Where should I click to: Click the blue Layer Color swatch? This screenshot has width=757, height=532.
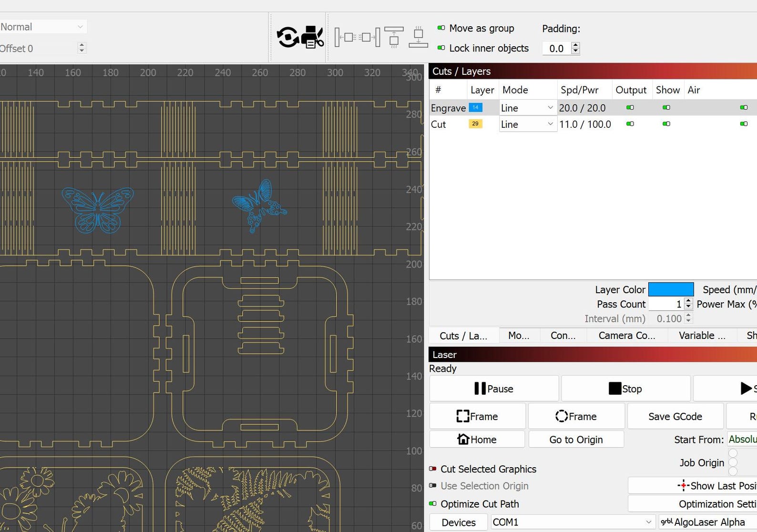671,289
